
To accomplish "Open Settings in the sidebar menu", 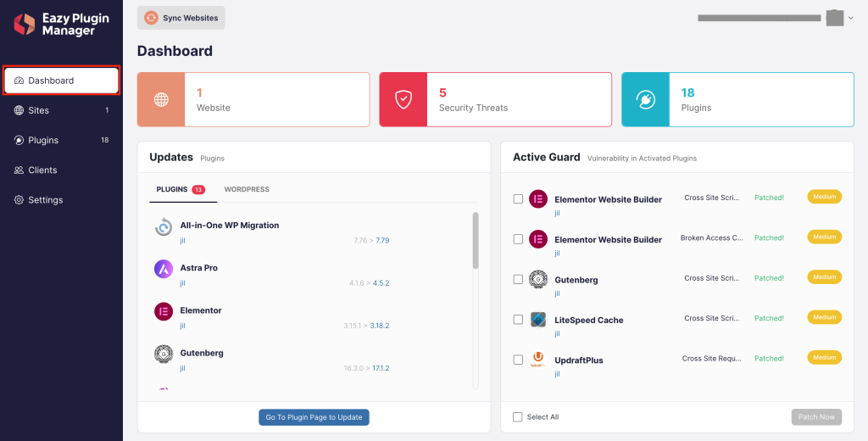I will tap(61, 200).
